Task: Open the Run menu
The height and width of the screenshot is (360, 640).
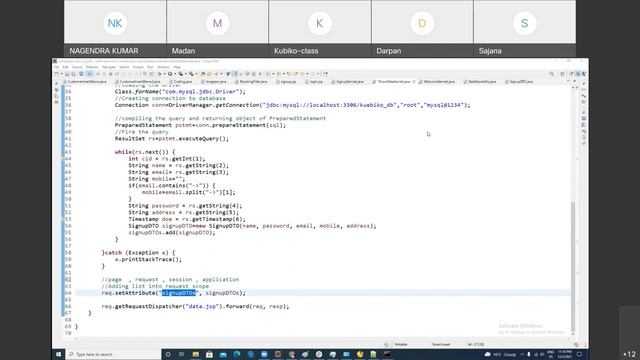Action: (x=150, y=67)
